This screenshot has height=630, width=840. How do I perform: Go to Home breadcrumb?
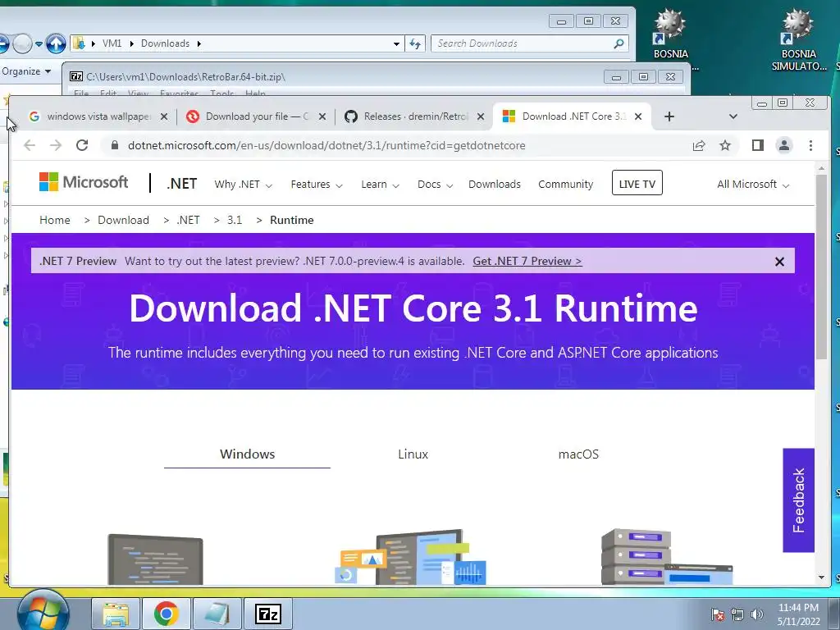[x=55, y=220]
